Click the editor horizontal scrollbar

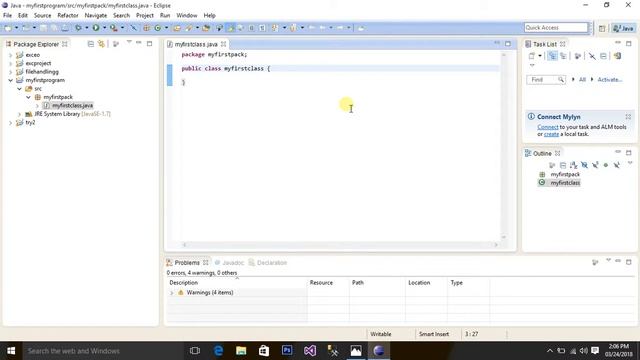[340, 245]
